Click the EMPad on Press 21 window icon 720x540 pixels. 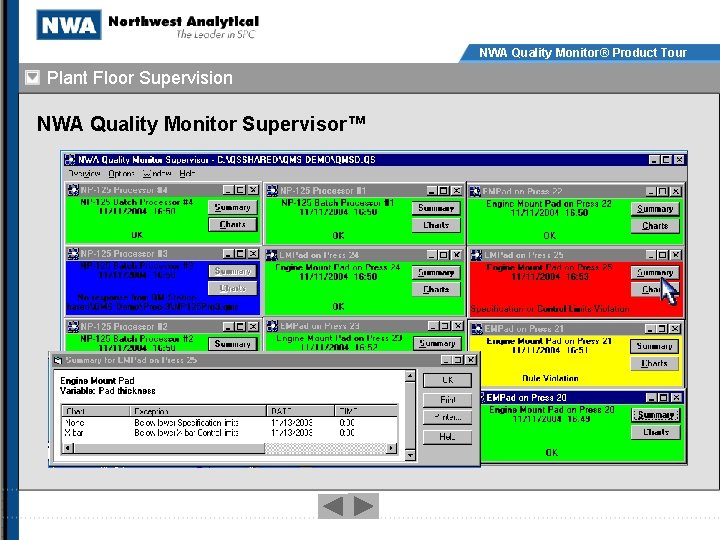(477, 329)
